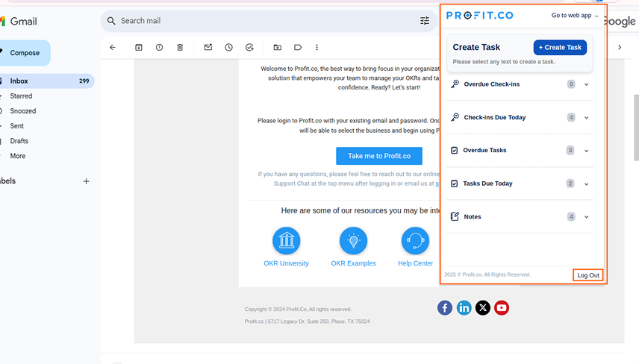Open the Drafts folder
Screen dimensions: 639x364
tap(19, 141)
